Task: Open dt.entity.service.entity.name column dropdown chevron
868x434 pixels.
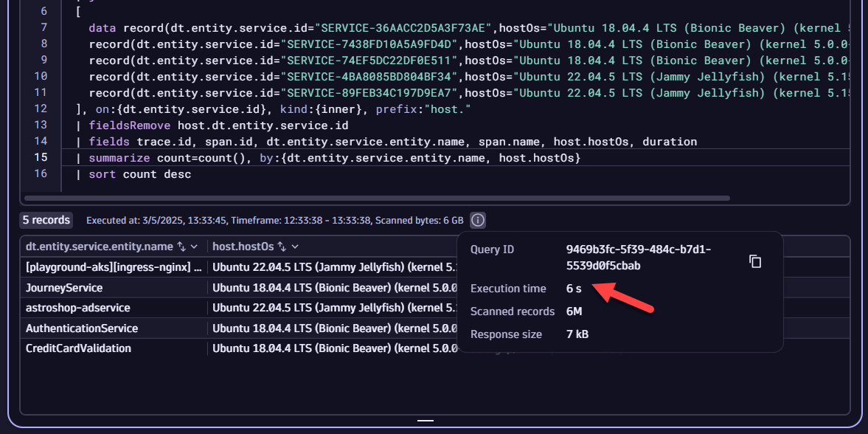Action: click(x=194, y=246)
